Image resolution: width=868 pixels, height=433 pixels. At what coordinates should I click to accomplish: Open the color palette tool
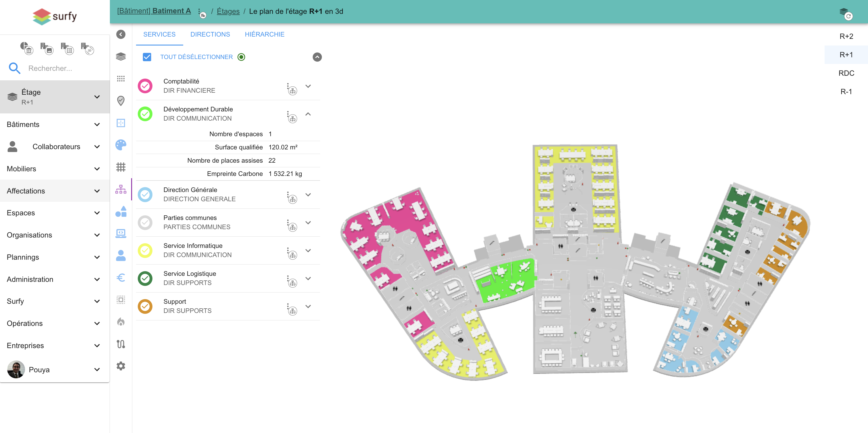pyautogui.click(x=121, y=145)
